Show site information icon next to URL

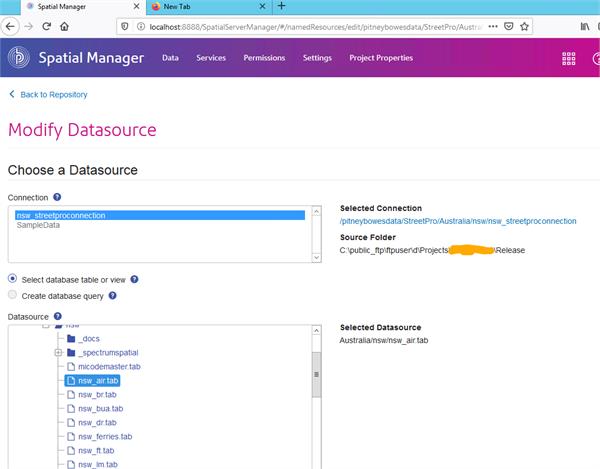(x=141, y=26)
